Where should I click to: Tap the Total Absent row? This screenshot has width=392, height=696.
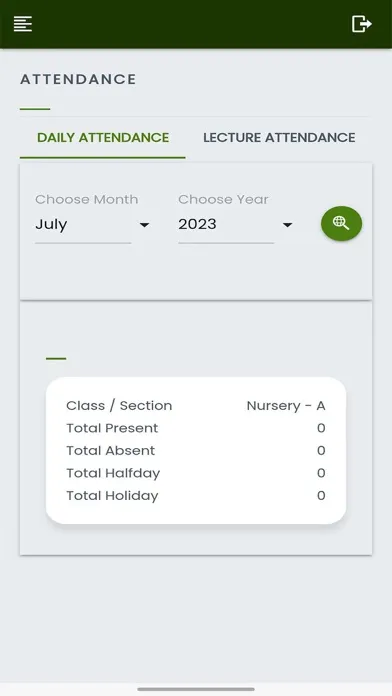(196, 451)
